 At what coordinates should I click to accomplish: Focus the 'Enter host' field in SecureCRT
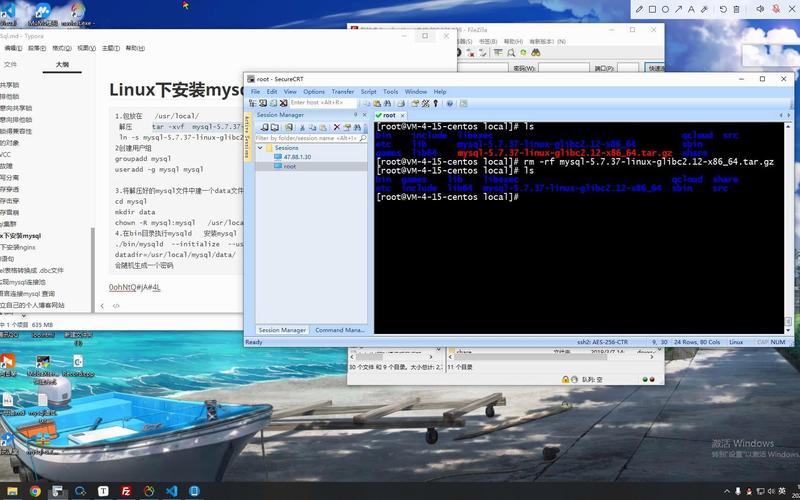323,103
